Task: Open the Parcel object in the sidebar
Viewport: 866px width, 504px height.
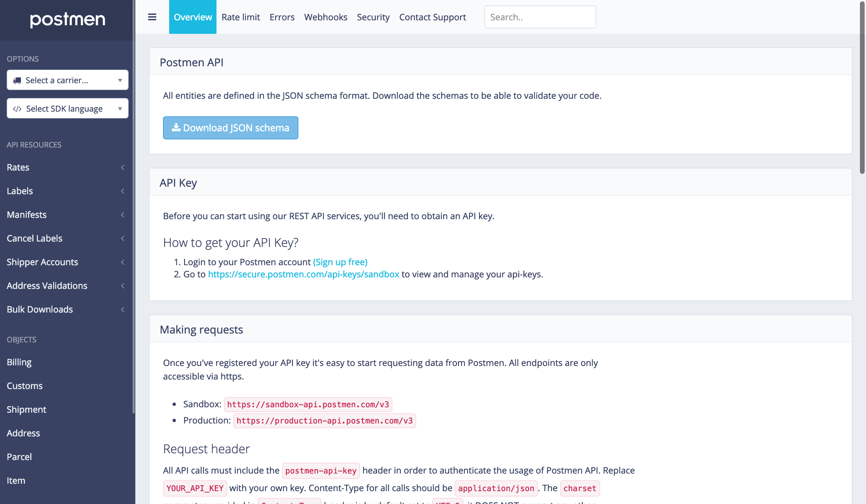Action: coord(19,457)
